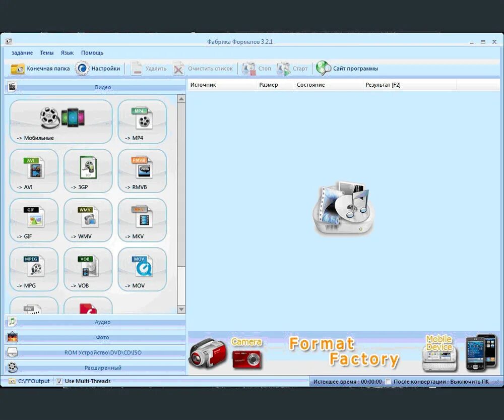Click the Mobile Device phones image
This screenshot has width=504, height=420.
tap(480, 353)
